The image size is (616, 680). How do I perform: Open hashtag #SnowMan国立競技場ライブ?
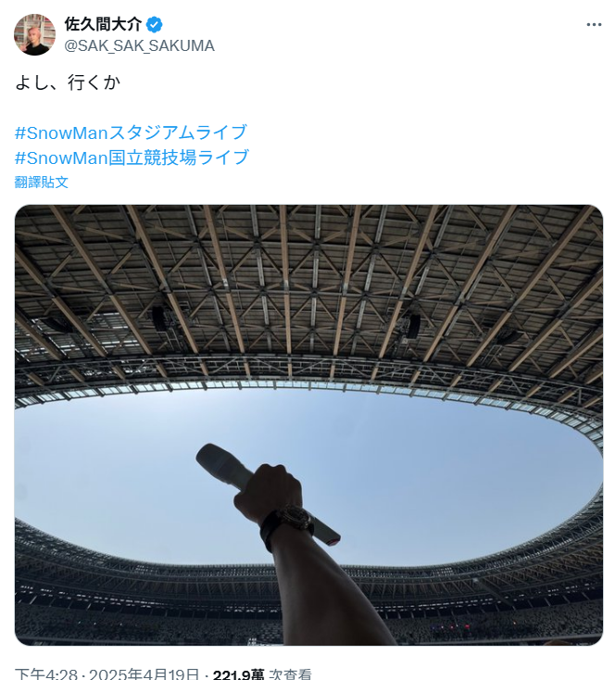click(132, 157)
